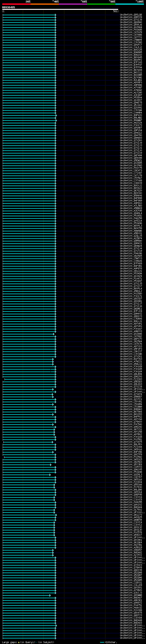Viewport: 146px width, 644px height.
Task: Click the white query sequence ruler bar
Action: (60, 10)
